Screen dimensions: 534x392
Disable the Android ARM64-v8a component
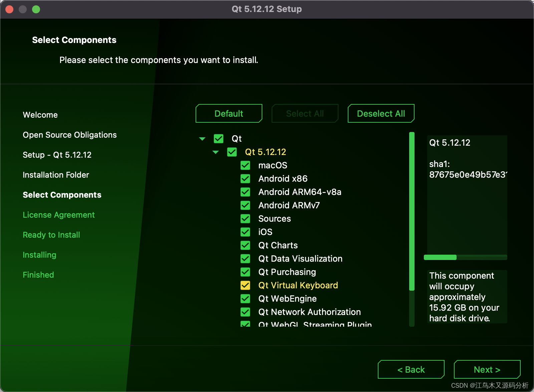click(245, 192)
